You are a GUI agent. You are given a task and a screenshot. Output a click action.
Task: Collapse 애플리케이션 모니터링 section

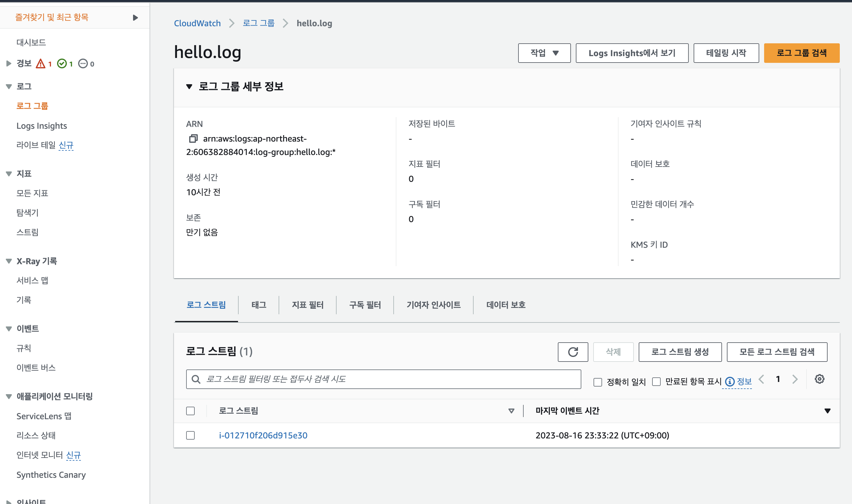click(x=9, y=396)
